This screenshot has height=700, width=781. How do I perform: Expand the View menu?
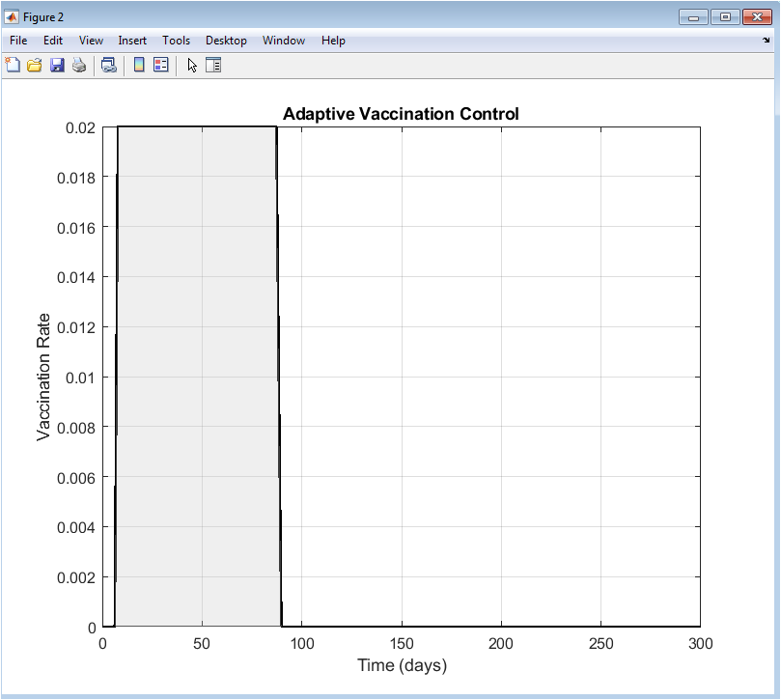pos(91,41)
